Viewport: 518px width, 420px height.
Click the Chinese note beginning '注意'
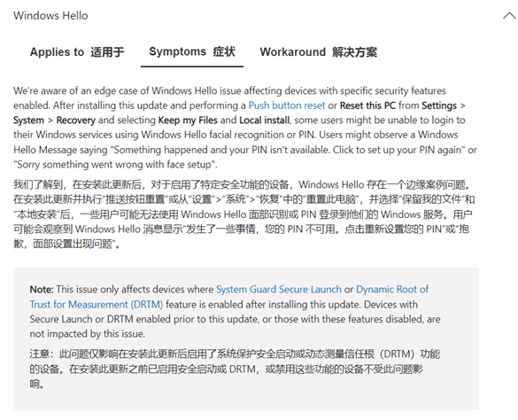pos(235,369)
